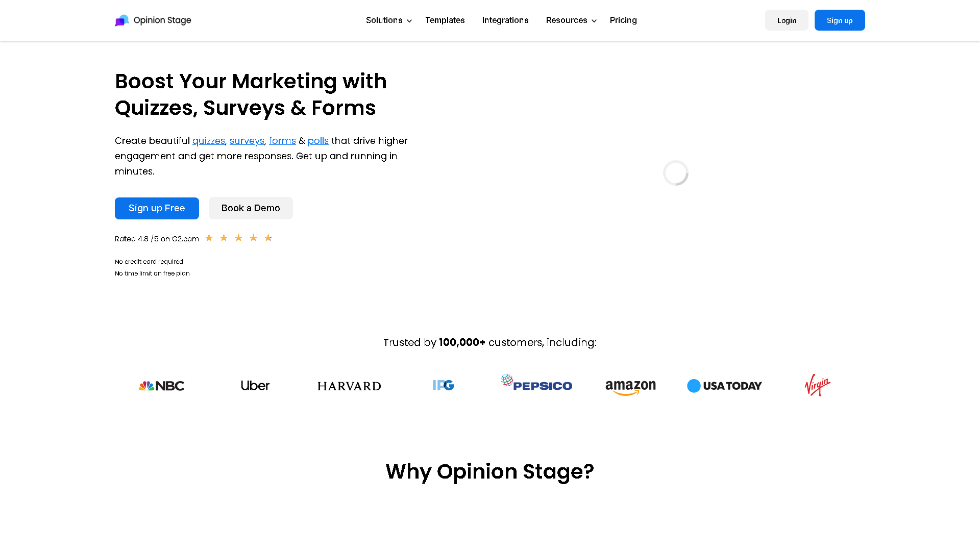Click the first G2 rating star
This screenshot has height=551, width=980.
tap(209, 238)
